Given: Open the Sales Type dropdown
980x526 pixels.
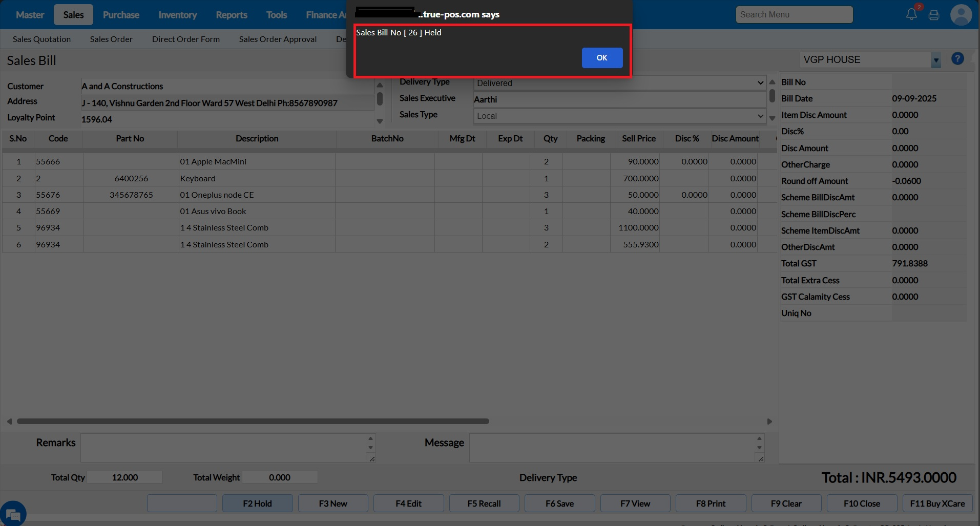Looking at the screenshot, I should click(620, 116).
